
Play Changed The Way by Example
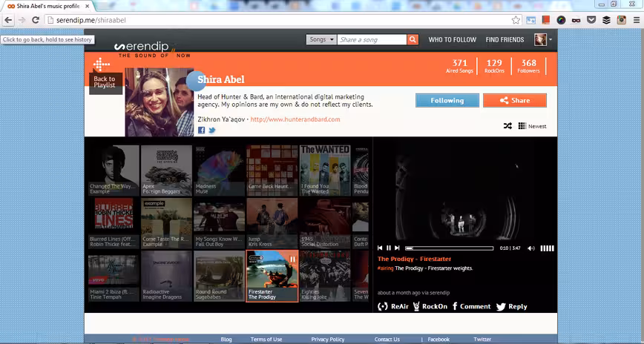click(114, 171)
